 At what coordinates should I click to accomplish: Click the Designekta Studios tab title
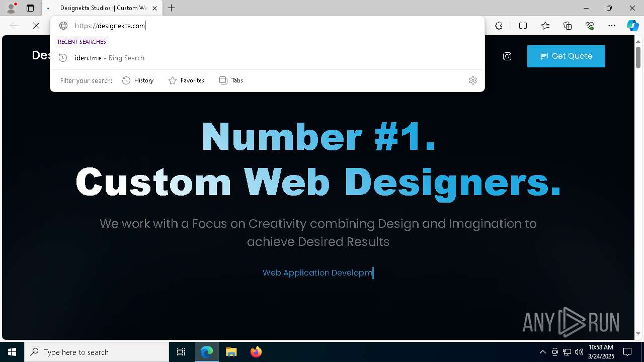click(x=104, y=8)
